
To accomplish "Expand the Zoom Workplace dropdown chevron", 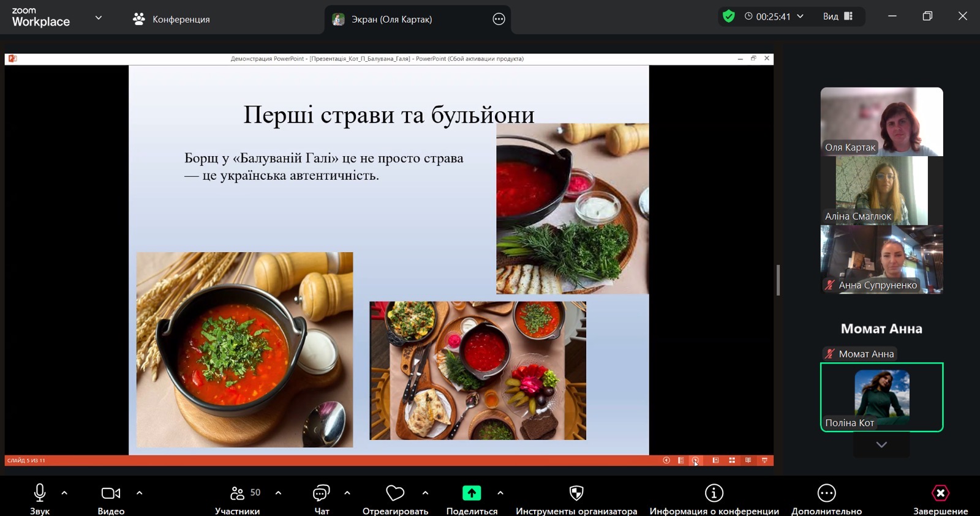I will point(99,18).
